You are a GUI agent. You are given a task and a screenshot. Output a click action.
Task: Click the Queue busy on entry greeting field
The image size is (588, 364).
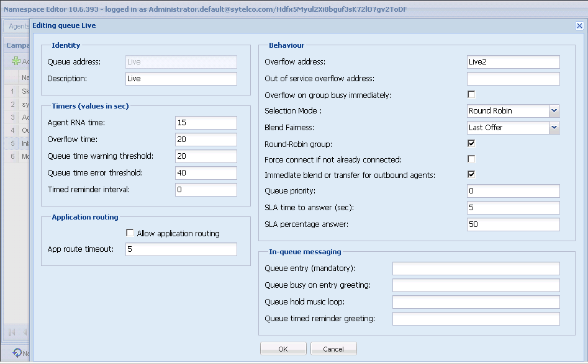click(476, 285)
